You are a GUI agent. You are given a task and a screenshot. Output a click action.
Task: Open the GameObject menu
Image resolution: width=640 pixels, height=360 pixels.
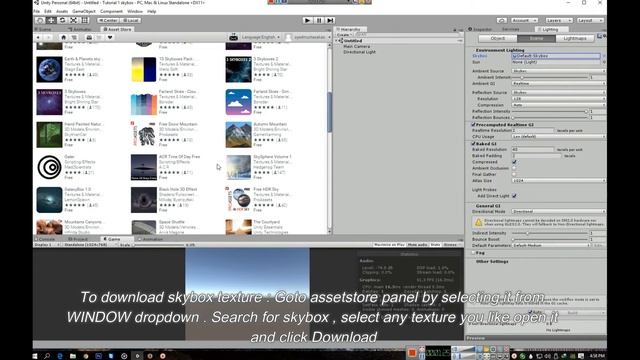(84, 11)
